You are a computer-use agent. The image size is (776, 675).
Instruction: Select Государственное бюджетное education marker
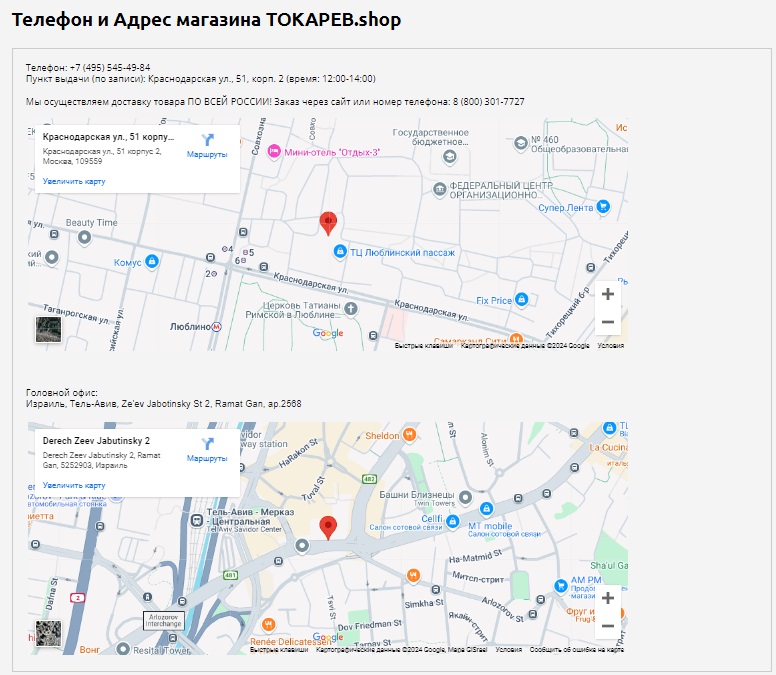click(x=449, y=157)
